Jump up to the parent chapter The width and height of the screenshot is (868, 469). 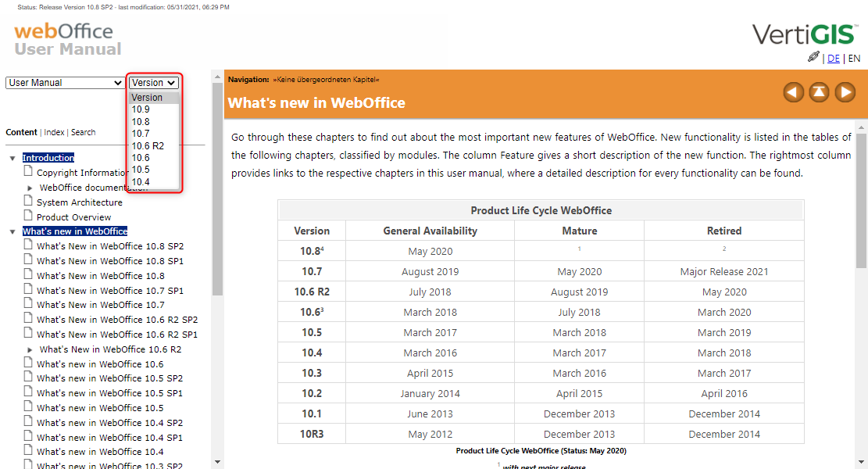pos(820,92)
